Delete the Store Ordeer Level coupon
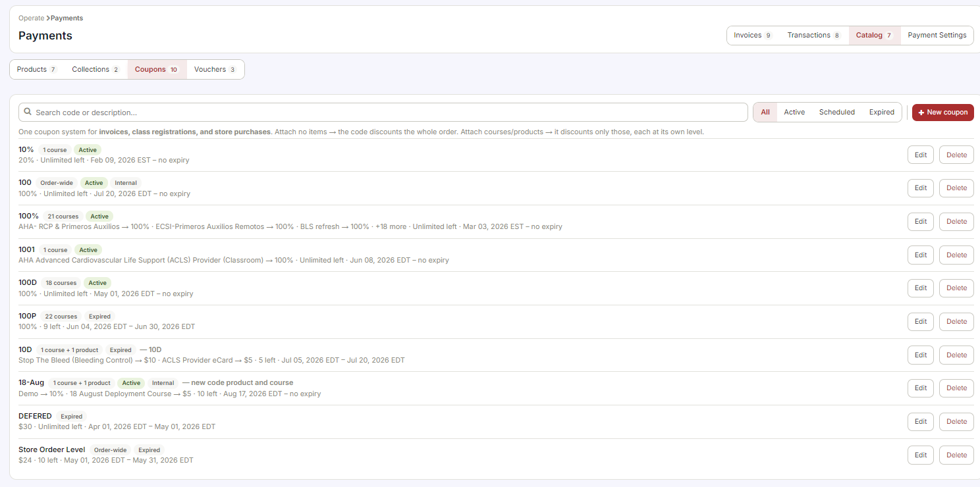The width and height of the screenshot is (980, 487). coord(956,455)
